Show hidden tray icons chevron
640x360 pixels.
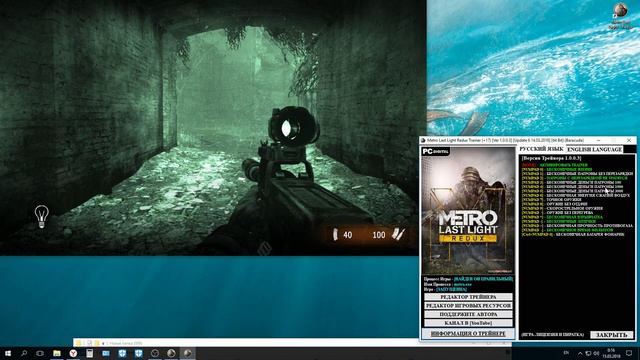(580, 353)
